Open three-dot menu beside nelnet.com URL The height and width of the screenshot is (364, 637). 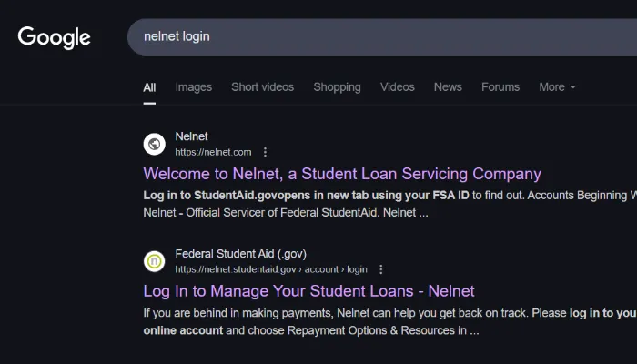265,152
